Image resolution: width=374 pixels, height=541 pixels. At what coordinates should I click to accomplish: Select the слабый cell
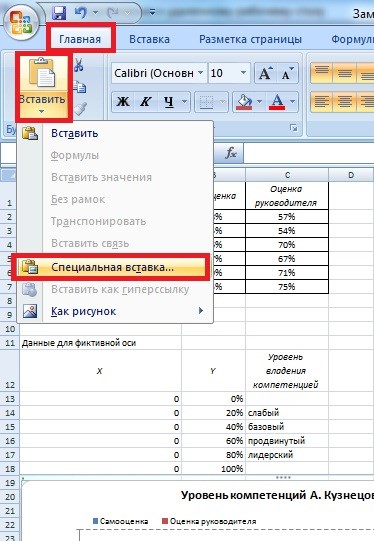(x=287, y=413)
